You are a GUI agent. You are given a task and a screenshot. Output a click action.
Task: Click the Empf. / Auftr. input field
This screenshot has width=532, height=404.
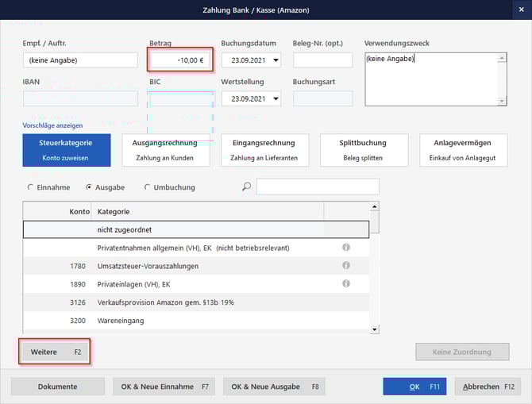tap(80, 60)
